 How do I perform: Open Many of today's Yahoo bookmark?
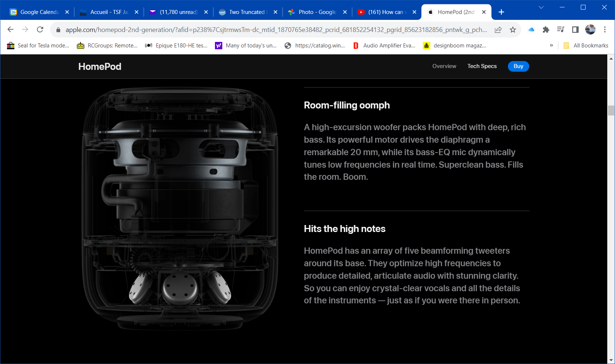coord(246,46)
